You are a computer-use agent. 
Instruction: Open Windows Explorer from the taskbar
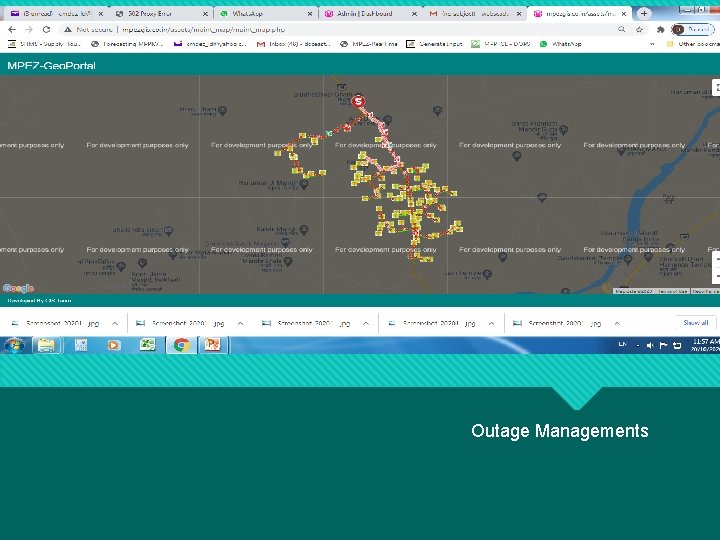tap(46, 345)
